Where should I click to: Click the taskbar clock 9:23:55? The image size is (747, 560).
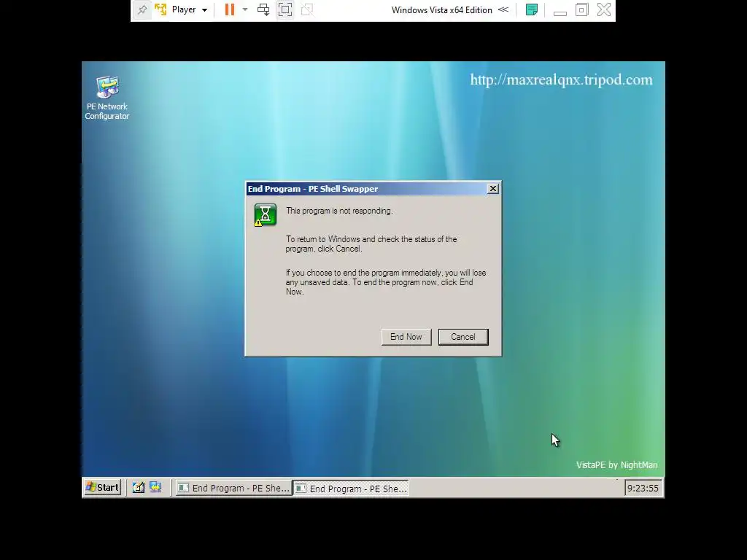pyautogui.click(x=643, y=488)
